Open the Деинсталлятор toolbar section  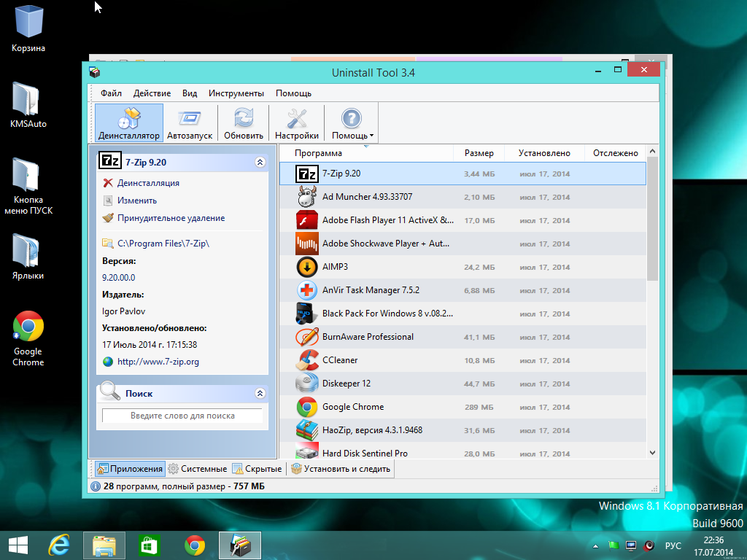[x=128, y=123]
